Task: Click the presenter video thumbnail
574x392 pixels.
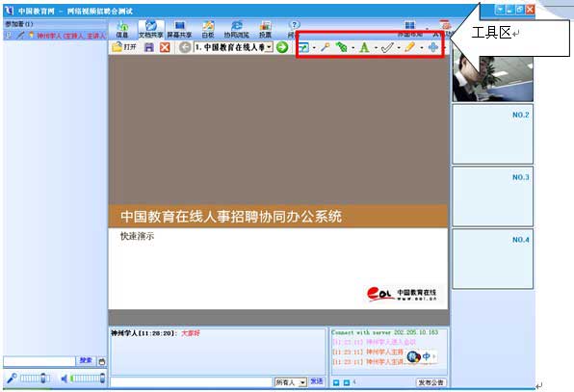Action: tap(493, 75)
